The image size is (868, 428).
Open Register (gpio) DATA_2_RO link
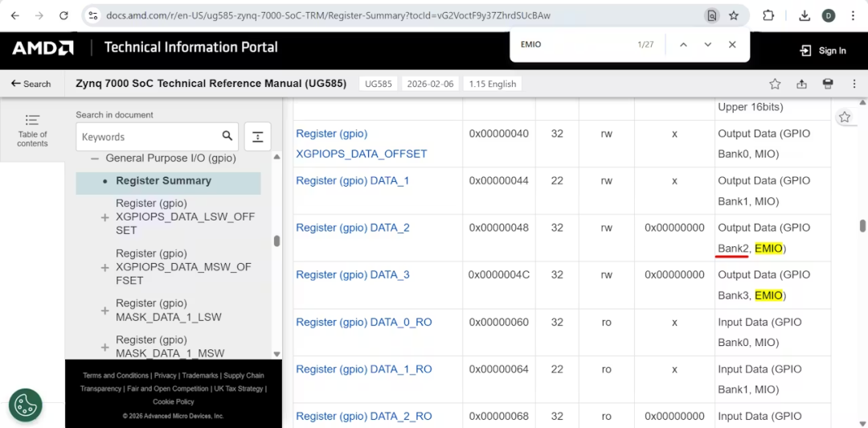(x=364, y=417)
